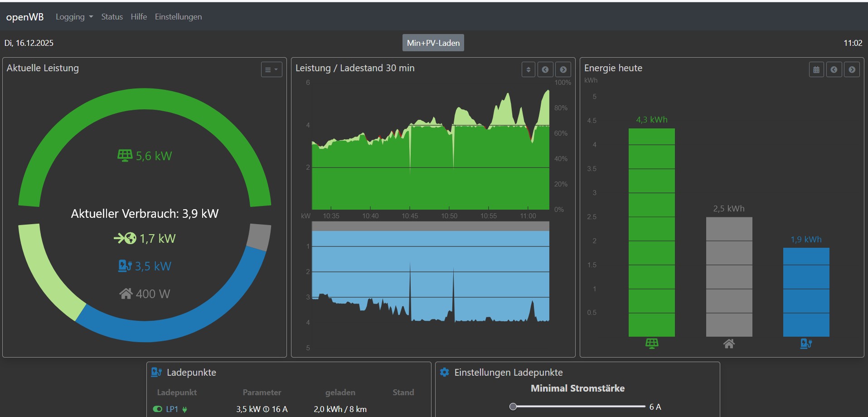Open the Status page
Viewport: 868px width, 417px height.
click(x=112, y=17)
